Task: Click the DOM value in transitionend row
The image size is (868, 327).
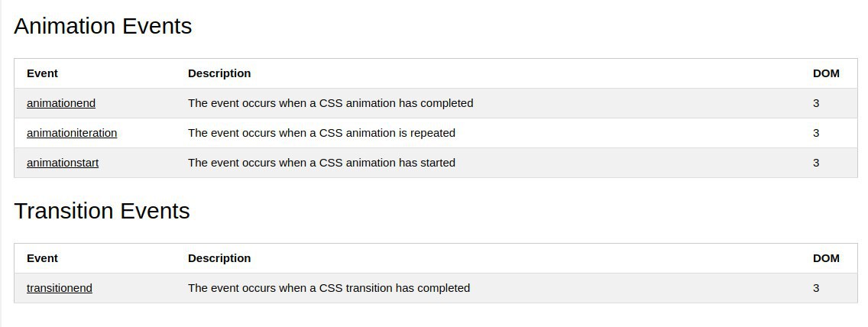Action: 816,288
